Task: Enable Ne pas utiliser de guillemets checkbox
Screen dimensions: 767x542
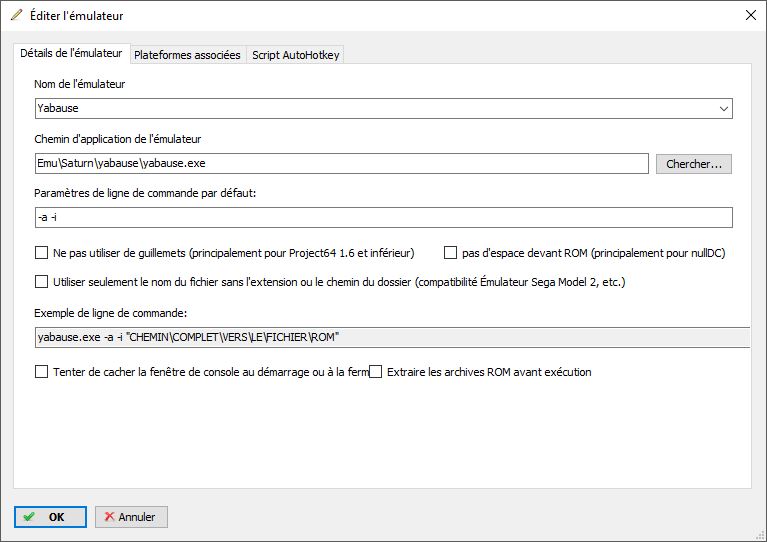Action: coord(42,253)
